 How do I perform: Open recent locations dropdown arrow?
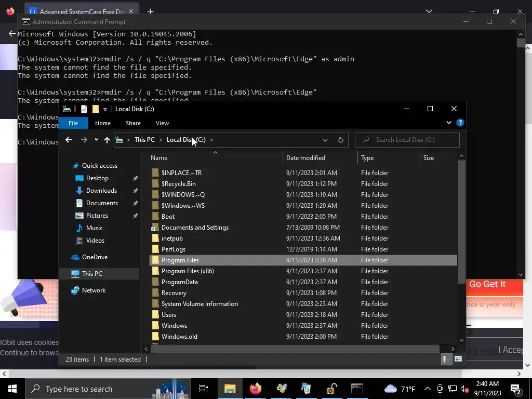(x=96, y=140)
